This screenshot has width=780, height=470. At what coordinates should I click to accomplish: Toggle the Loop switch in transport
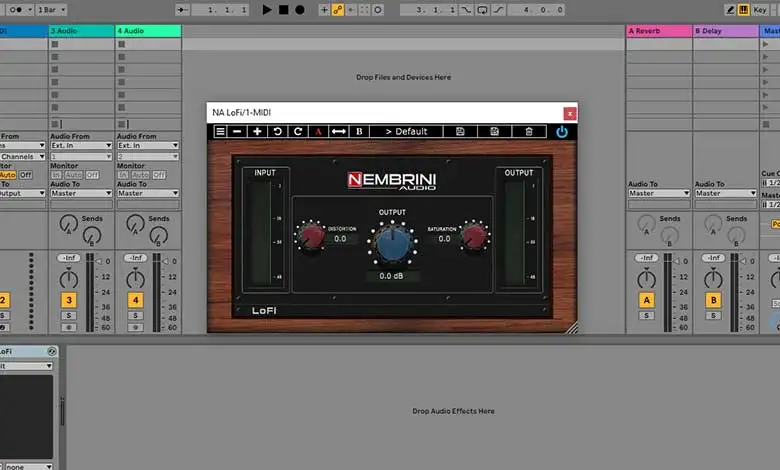pos(482,9)
